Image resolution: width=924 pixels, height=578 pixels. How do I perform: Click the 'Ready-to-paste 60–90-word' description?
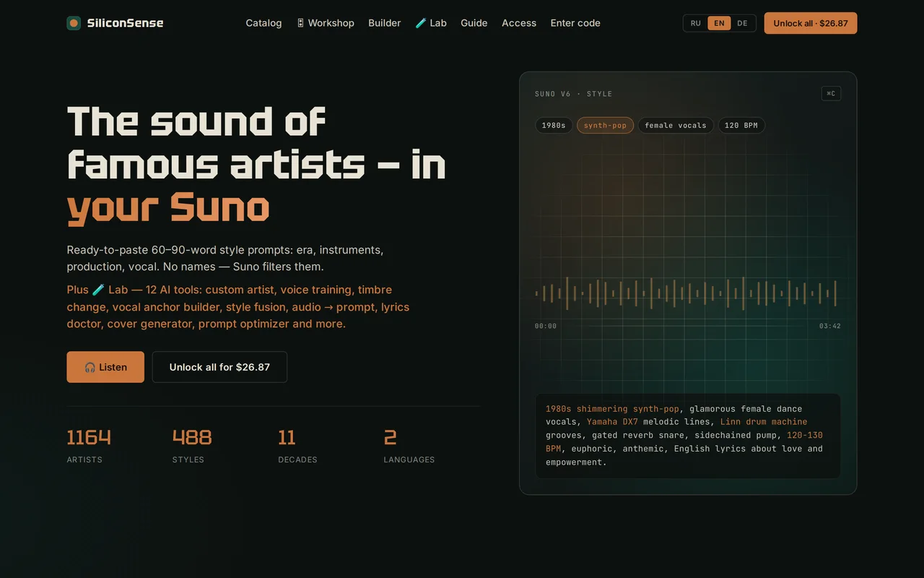(x=225, y=258)
